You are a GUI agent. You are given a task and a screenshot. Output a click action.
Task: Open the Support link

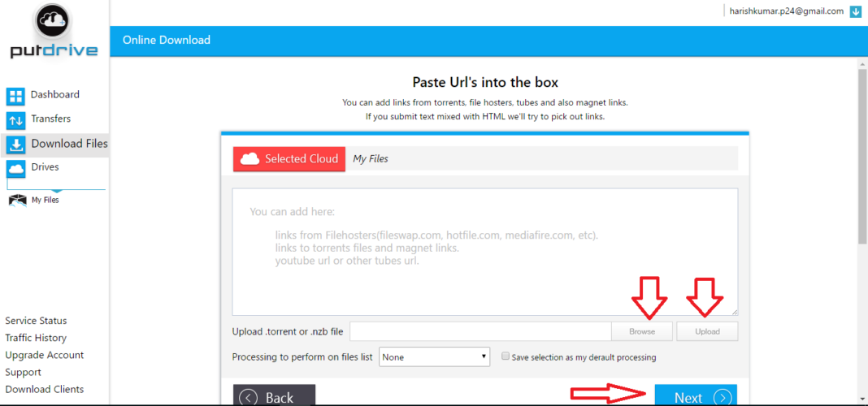coord(24,372)
